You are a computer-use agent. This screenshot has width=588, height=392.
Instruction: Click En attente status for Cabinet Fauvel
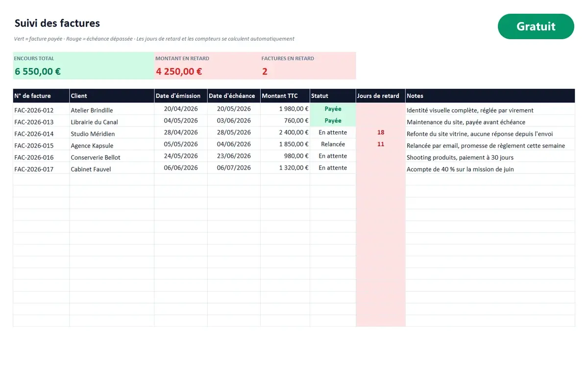[x=333, y=168]
